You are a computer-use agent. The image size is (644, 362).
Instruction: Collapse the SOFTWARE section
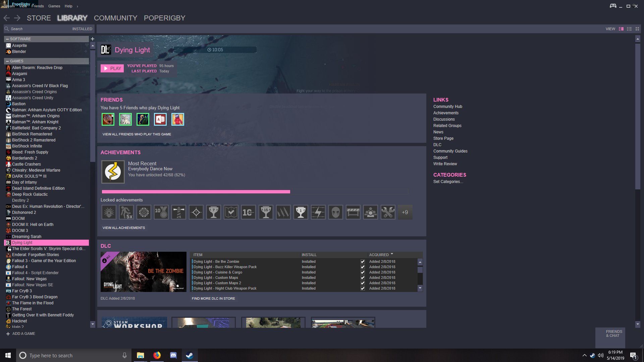(x=8, y=39)
